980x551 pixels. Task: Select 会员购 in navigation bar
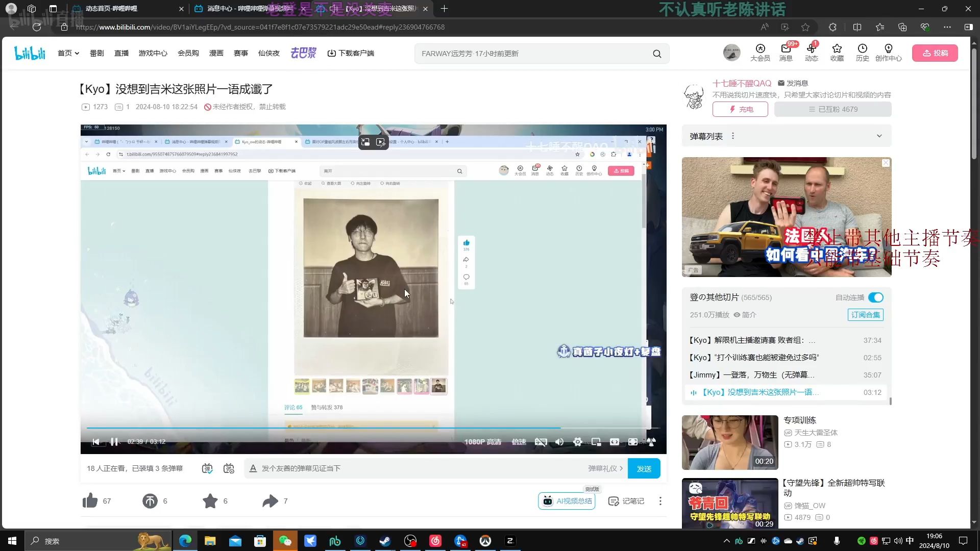[x=188, y=53]
